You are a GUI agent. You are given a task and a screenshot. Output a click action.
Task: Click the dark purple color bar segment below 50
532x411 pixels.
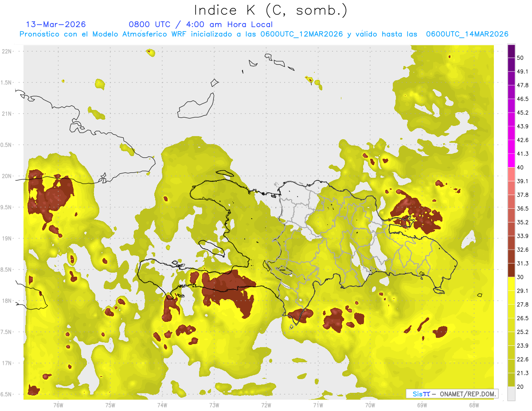click(x=511, y=65)
